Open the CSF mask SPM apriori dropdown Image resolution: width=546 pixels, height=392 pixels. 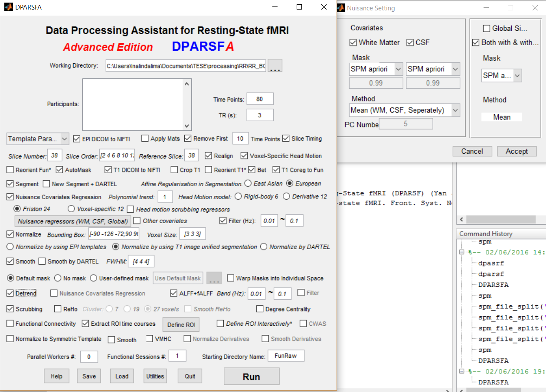[433, 69]
